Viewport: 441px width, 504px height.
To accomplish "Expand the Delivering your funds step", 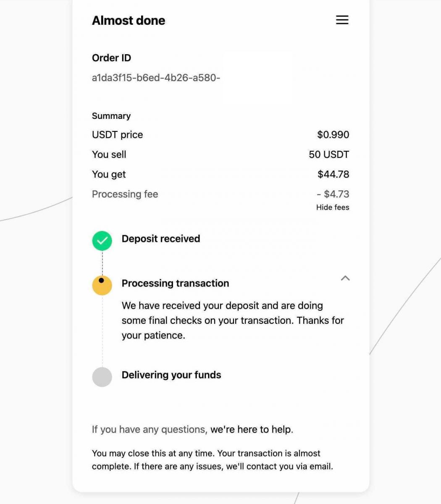I will 171,375.
